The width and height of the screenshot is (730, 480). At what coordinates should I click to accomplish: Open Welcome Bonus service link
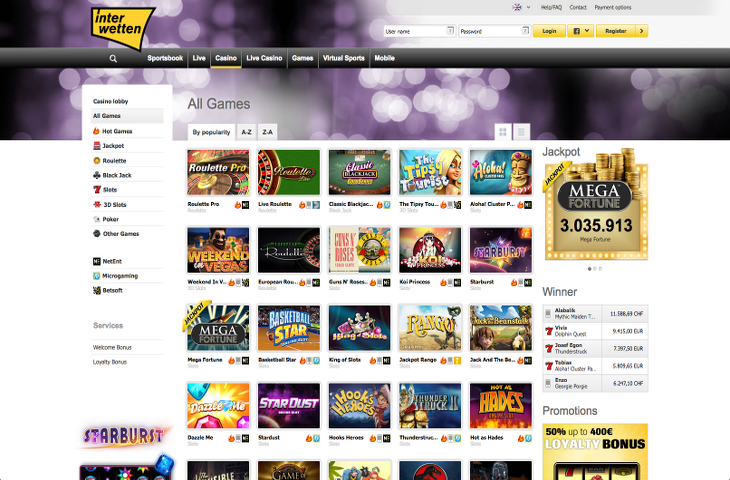click(x=112, y=347)
